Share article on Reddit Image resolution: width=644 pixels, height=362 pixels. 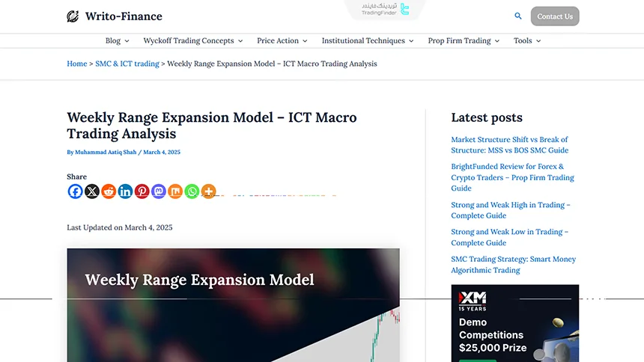tap(109, 191)
